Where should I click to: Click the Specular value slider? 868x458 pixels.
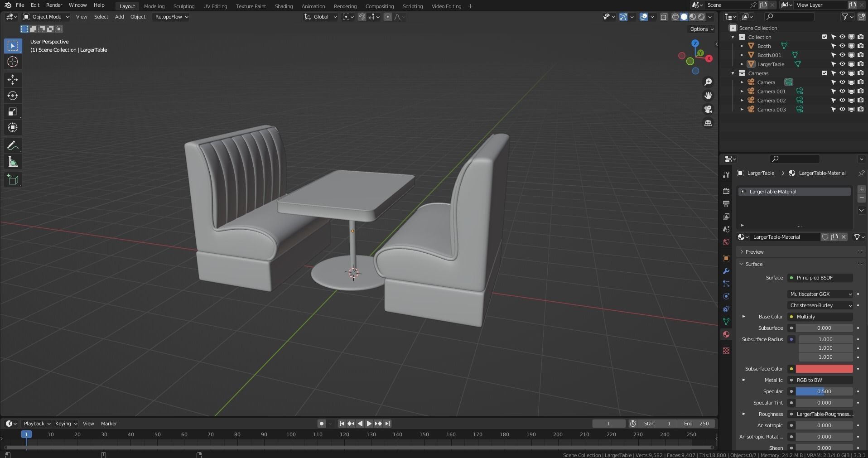824,391
